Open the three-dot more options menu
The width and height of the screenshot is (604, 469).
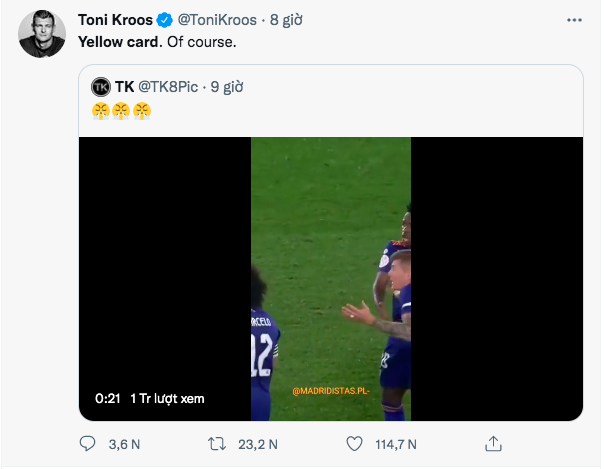point(574,20)
